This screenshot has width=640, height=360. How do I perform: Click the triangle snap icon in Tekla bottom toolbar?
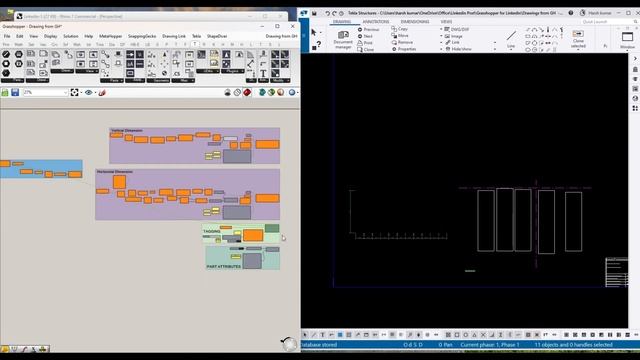pos(474,335)
